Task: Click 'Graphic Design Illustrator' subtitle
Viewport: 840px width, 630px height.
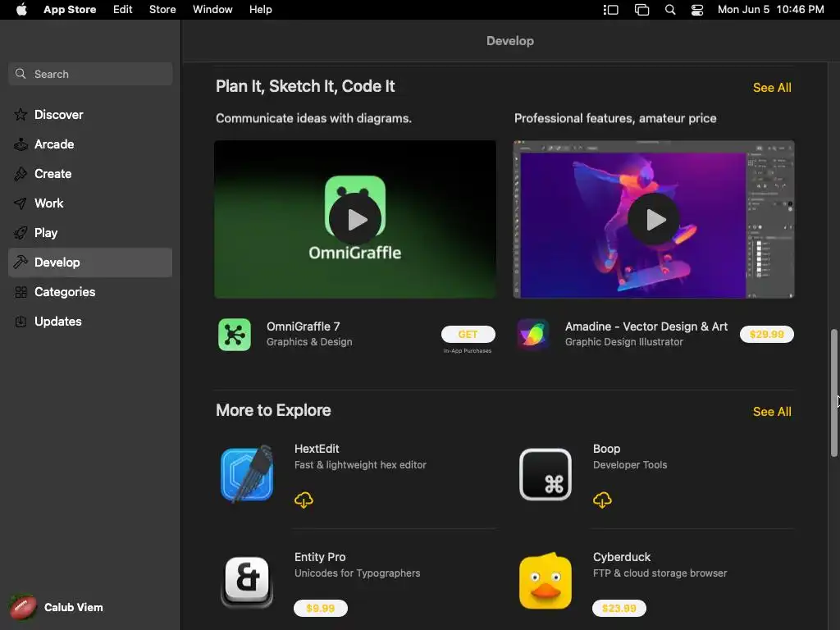Action: pyautogui.click(x=624, y=342)
